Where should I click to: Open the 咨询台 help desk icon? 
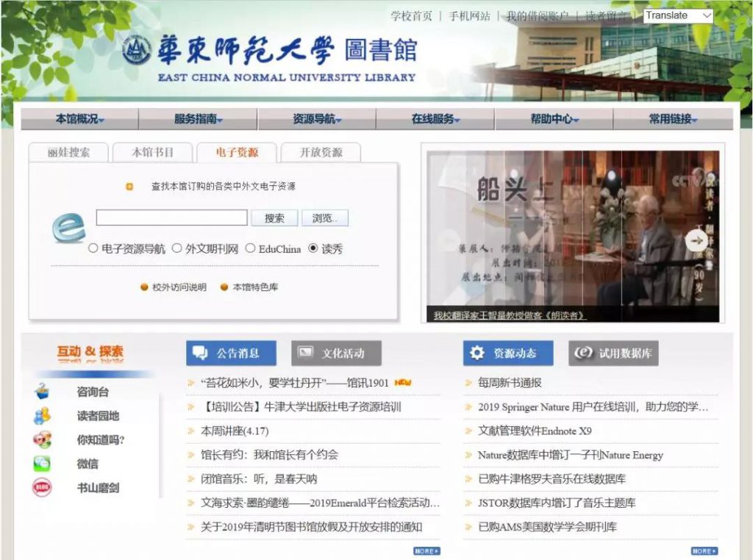pyautogui.click(x=42, y=392)
